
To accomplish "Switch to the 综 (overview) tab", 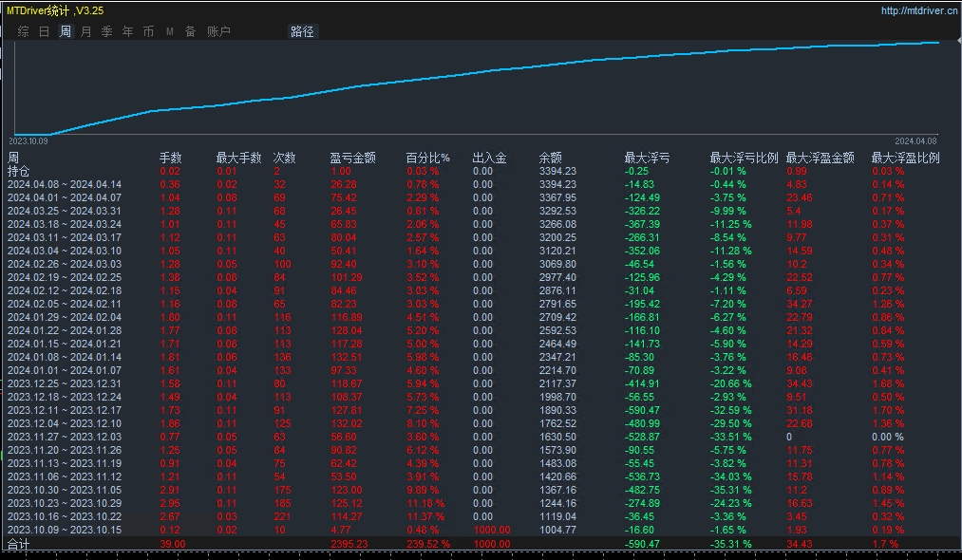I will [23, 31].
